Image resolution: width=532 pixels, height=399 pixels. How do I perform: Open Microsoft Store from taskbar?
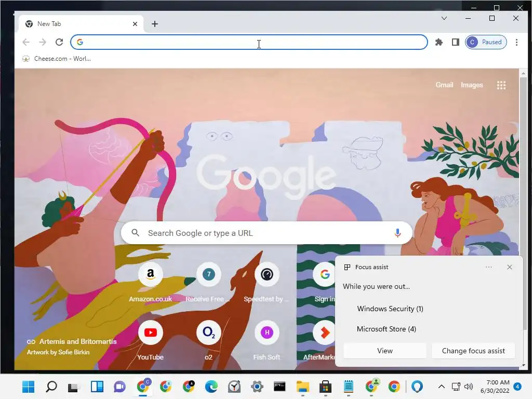(325, 387)
